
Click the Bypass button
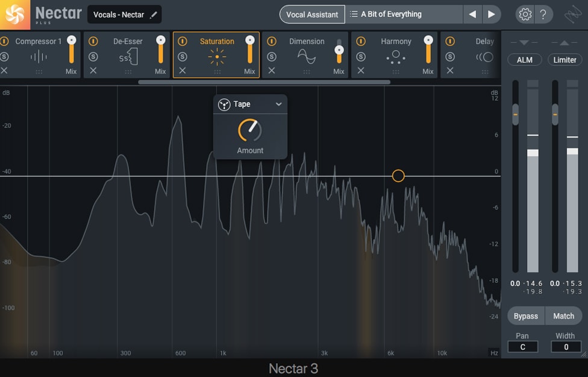(x=526, y=316)
